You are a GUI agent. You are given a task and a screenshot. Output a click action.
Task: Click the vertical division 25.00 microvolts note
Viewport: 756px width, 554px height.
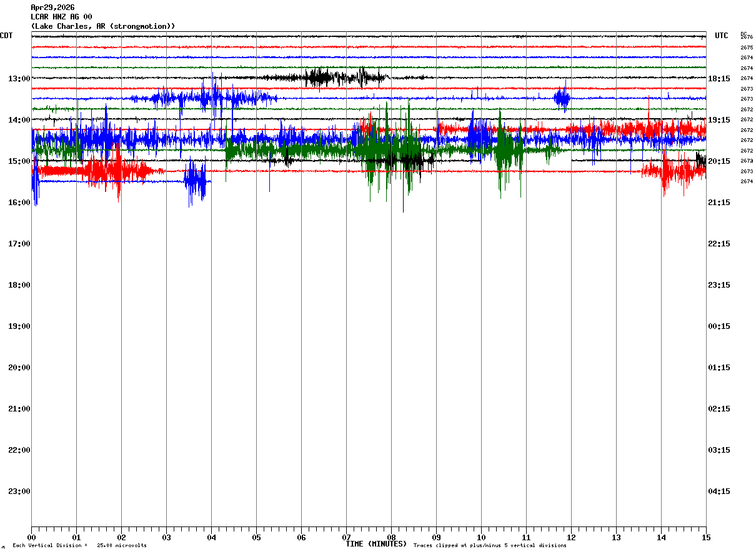(x=79, y=546)
